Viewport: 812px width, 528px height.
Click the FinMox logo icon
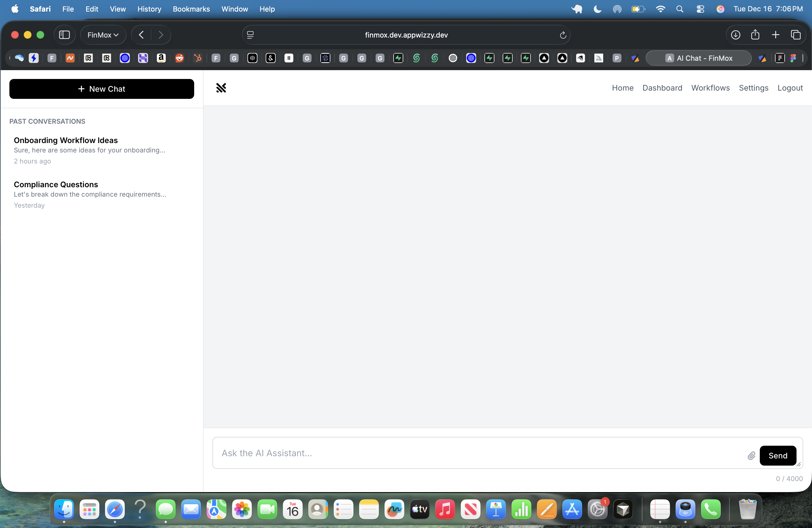tap(221, 88)
